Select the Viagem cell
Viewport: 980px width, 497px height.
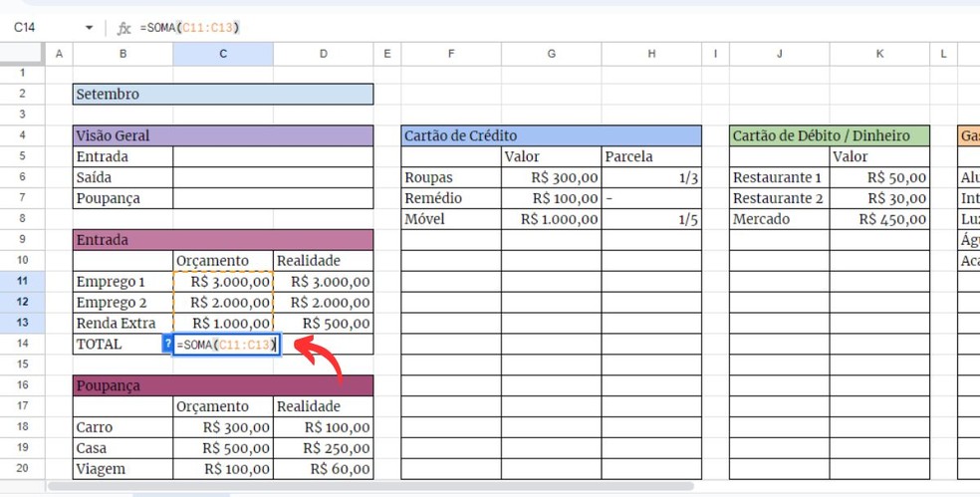(x=123, y=469)
